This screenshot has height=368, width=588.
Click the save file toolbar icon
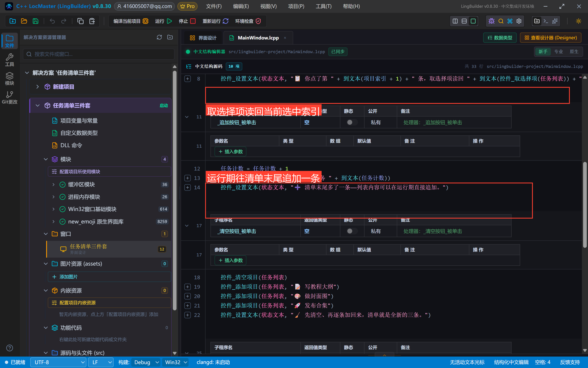(x=36, y=21)
